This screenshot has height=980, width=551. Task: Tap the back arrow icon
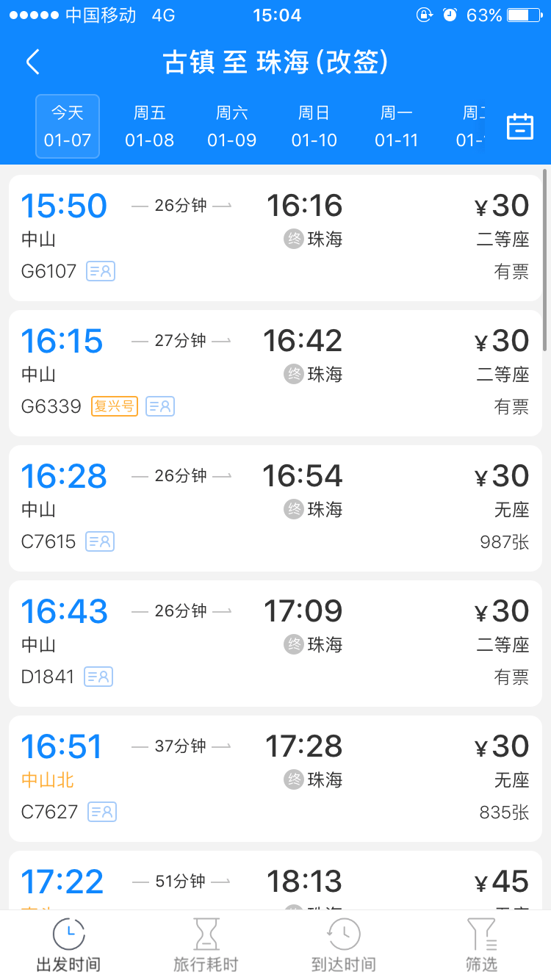tap(33, 62)
